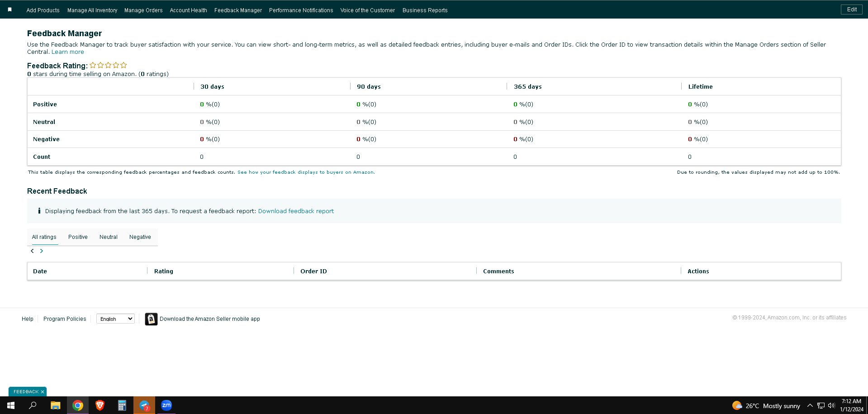
Task: Click the bookmark flag icon in navigation bar
Action: pos(9,10)
